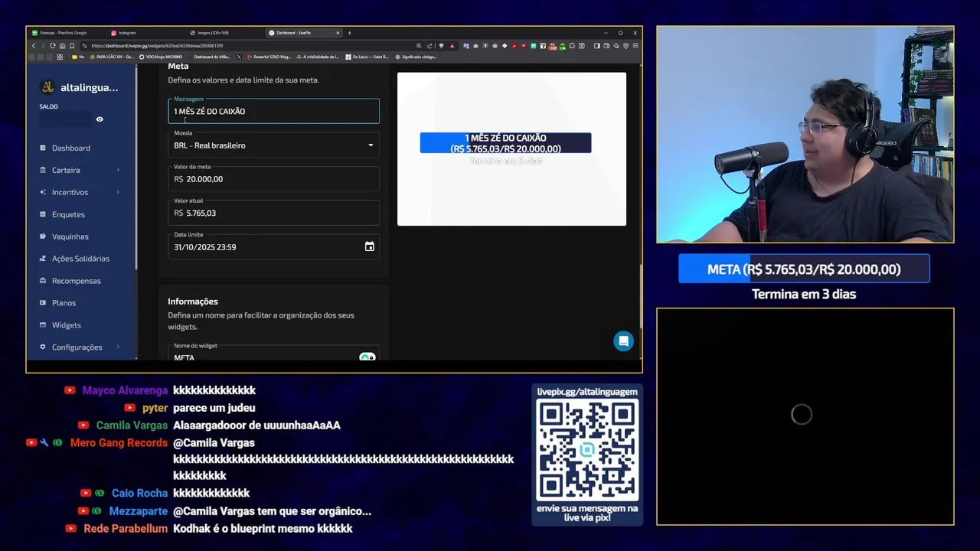Open the Moeda currency dropdown

pos(273,145)
